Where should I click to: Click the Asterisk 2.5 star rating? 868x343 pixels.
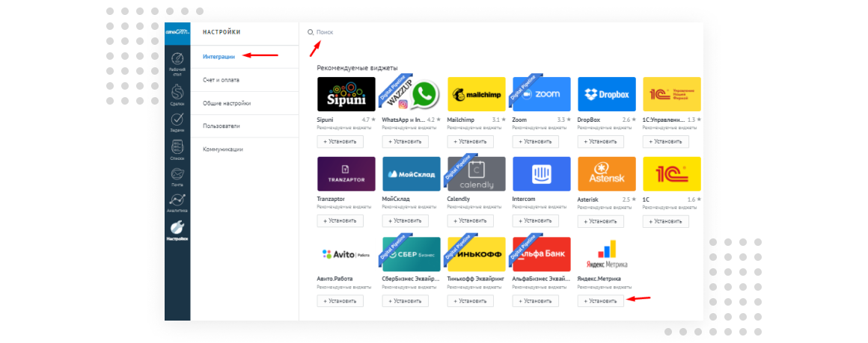point(629,200)
